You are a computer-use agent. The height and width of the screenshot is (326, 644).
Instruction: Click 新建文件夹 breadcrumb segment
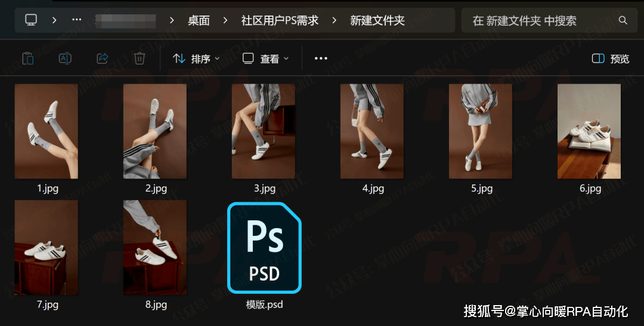(377, 20)
